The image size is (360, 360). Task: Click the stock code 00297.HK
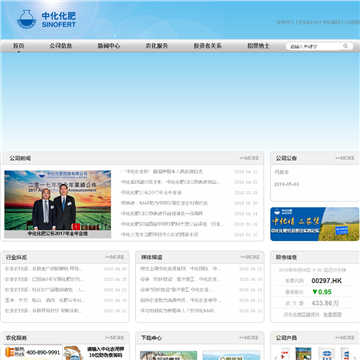327,281
